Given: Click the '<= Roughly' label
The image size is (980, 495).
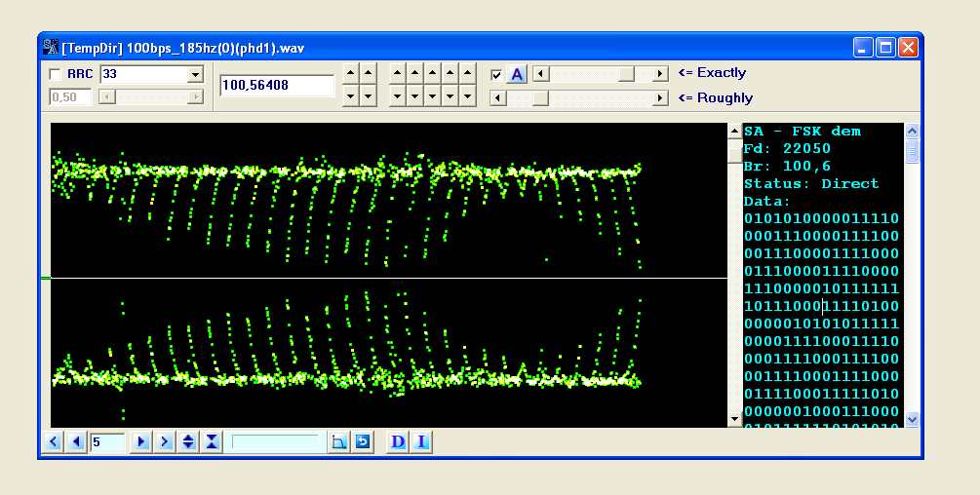Looking at the screenshot, I should point(715,98).
